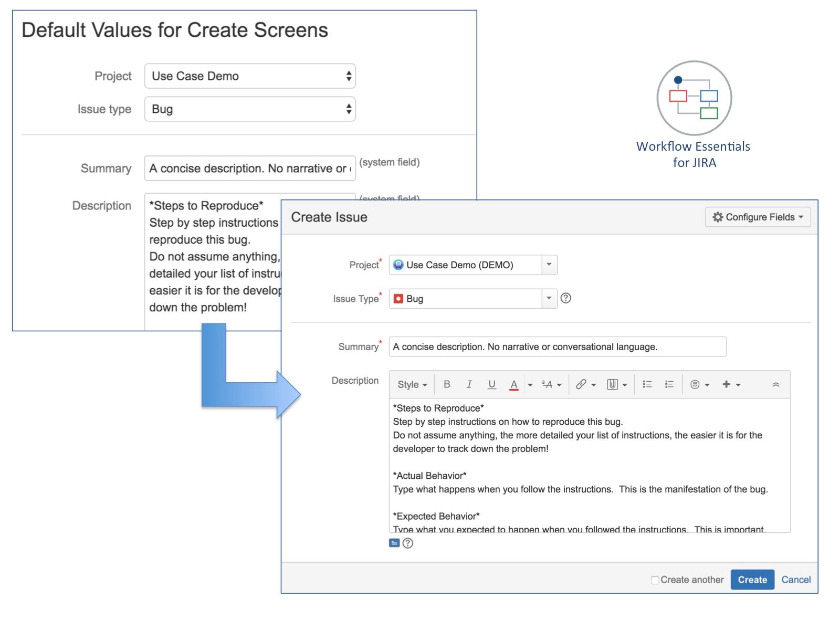Click the blue Create button
Screen dimensions: 840x630
(x=752, y=580)
